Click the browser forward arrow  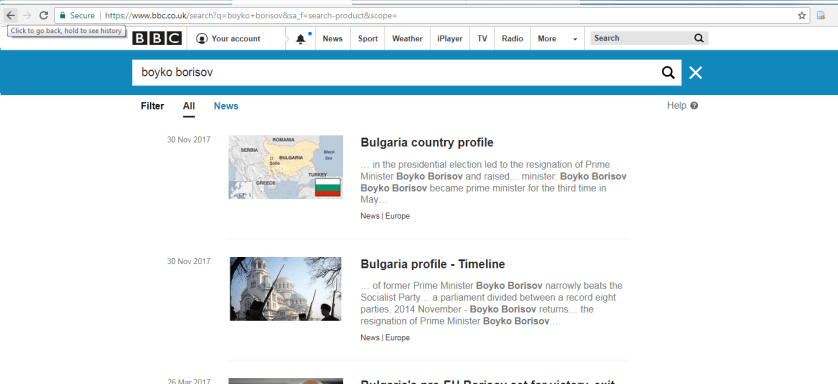pos(27,15)
